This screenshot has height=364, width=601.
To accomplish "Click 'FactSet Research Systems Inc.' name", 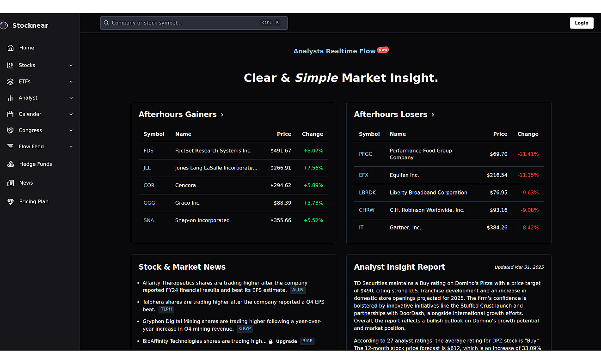I will pyautogui.click(x=214, y=151).
